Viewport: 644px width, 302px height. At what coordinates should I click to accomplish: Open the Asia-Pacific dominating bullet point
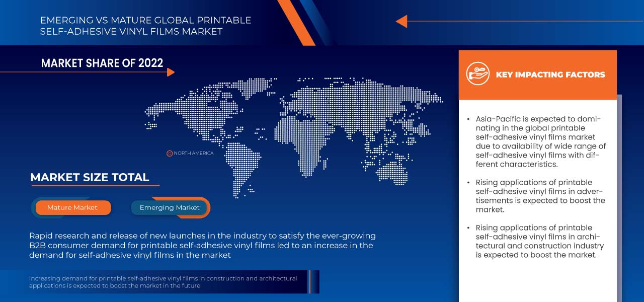coord(540,141)
